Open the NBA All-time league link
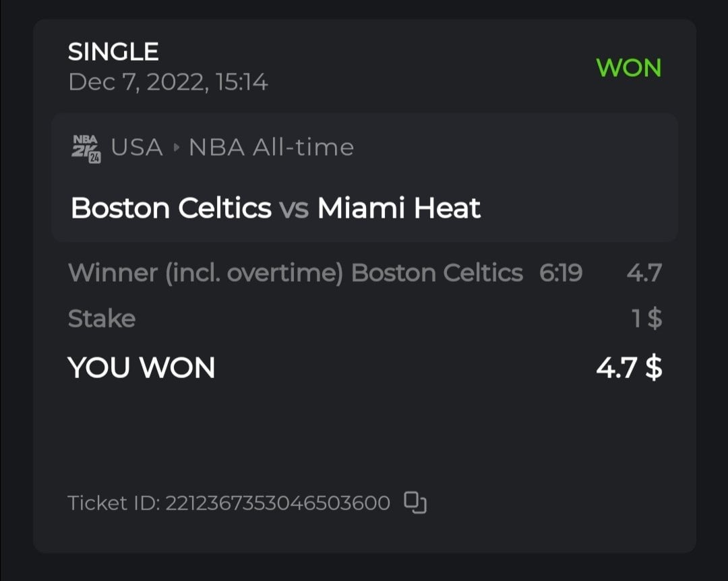This screenshot has height=581, width=728. [x=271, y=147]
